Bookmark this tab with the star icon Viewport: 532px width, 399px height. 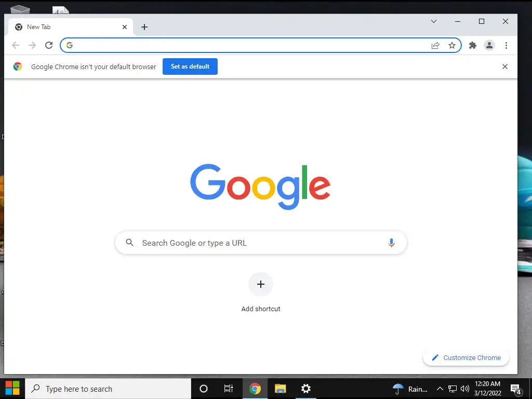[451, 45]
